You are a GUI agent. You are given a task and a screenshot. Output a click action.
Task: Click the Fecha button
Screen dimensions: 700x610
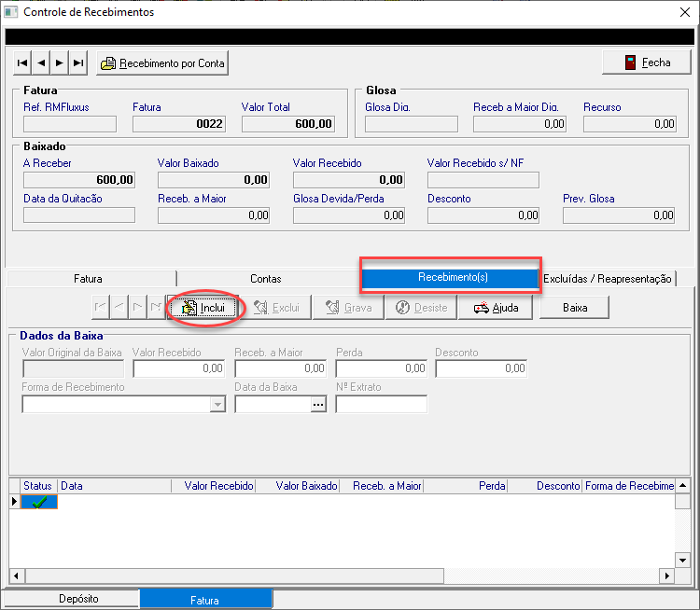pyautogui.click(x=647, y=62)
